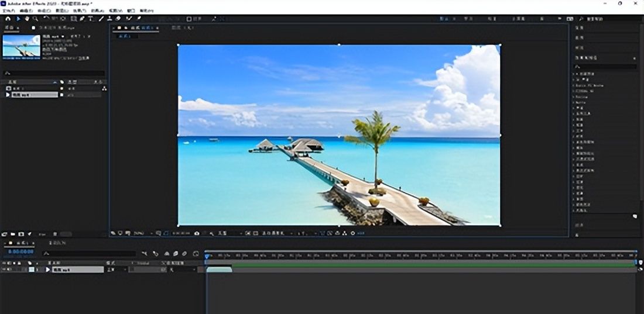Select the Brush tool

click(101, 19)
